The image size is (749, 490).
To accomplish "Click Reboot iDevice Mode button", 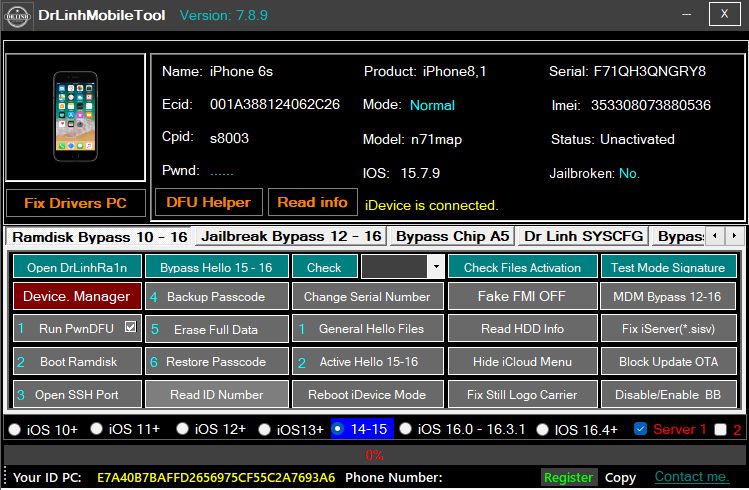I will click(x=367, y=394).
